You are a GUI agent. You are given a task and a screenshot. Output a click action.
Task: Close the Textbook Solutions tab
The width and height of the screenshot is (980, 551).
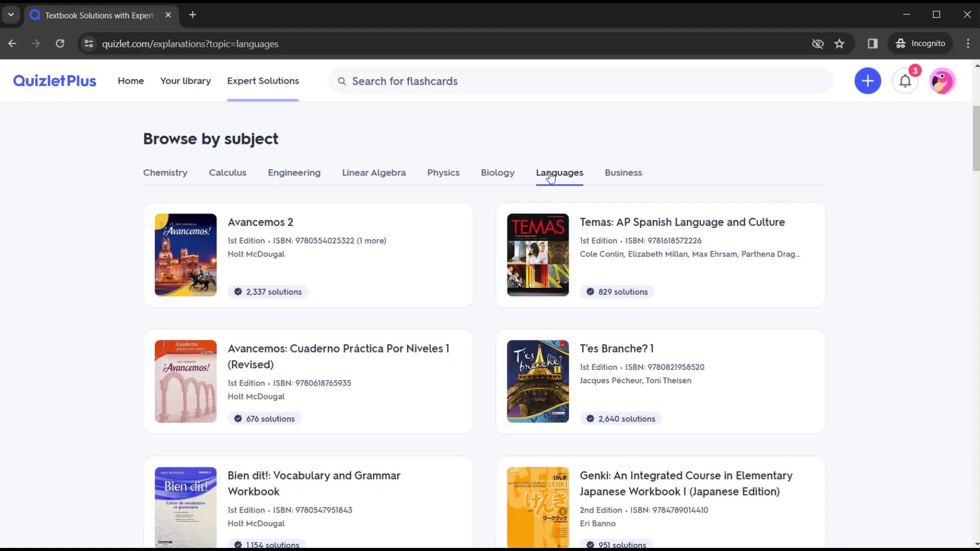168,15
